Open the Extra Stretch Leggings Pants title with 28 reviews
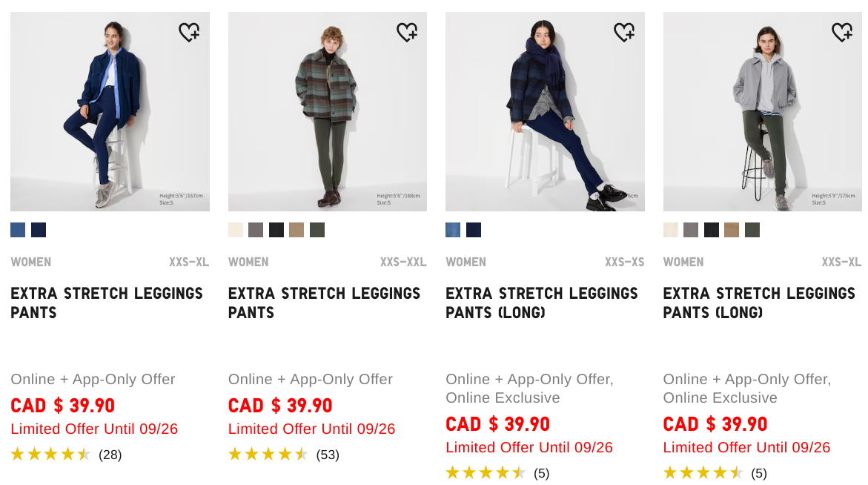Image resolution: width=868 pixels, height=485 pixels. tap(107, 303)
